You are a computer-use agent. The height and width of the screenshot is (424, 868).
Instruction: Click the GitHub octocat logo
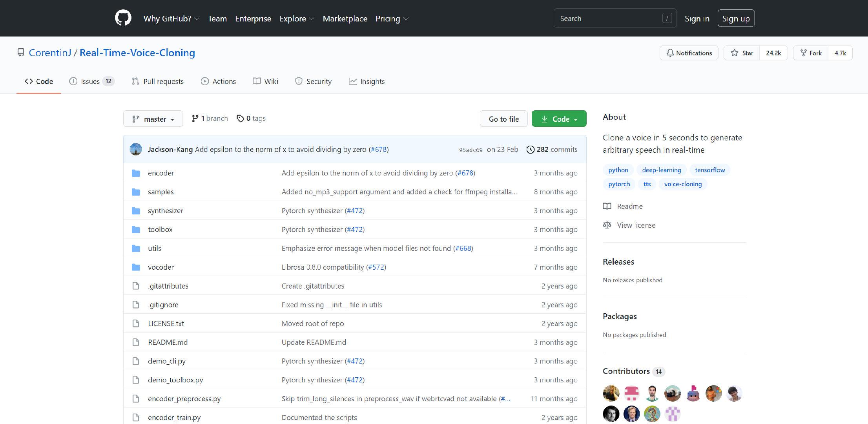(124, 18)
